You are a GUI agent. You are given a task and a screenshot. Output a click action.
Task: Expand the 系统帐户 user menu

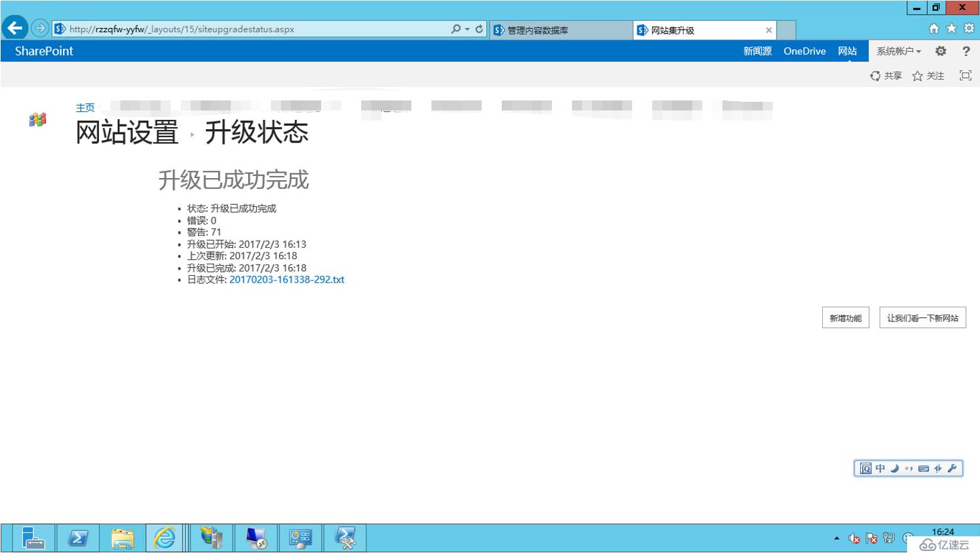coord(898,51)
